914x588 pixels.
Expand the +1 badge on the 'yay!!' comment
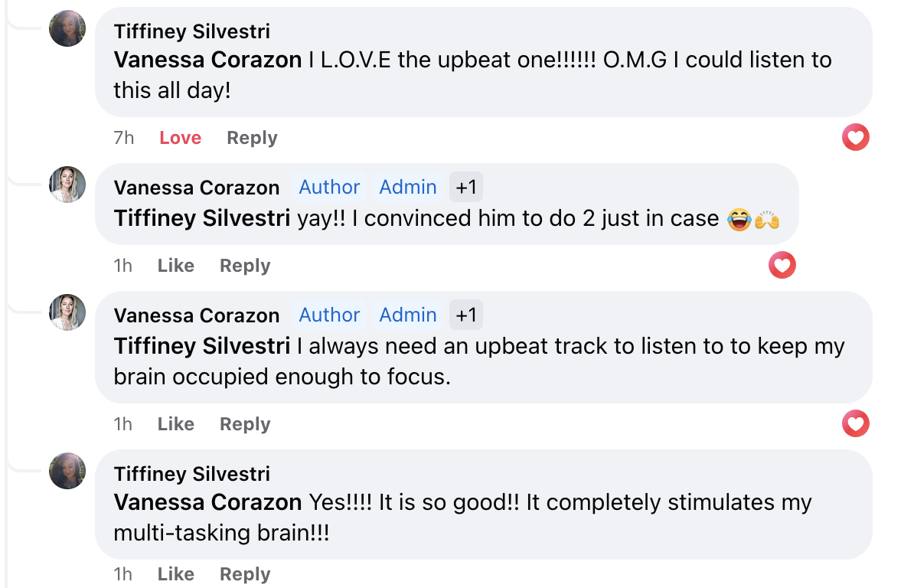[465, 187]
